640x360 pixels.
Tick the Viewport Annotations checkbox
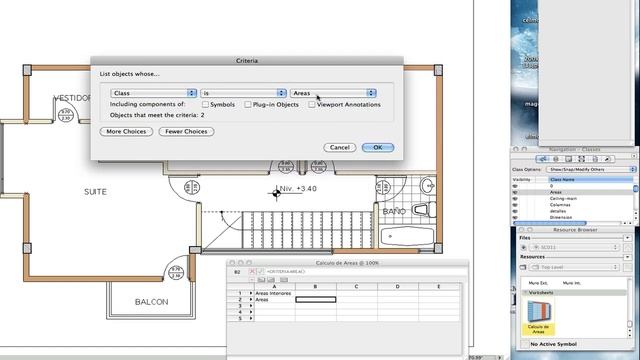pyautogui.click(x=312, y=104)
